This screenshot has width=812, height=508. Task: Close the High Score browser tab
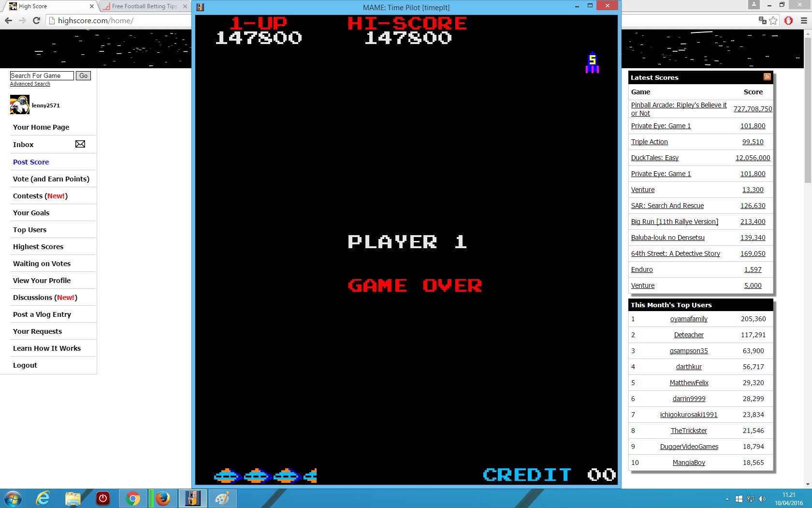pyautogui.click(x=91, y=6)
